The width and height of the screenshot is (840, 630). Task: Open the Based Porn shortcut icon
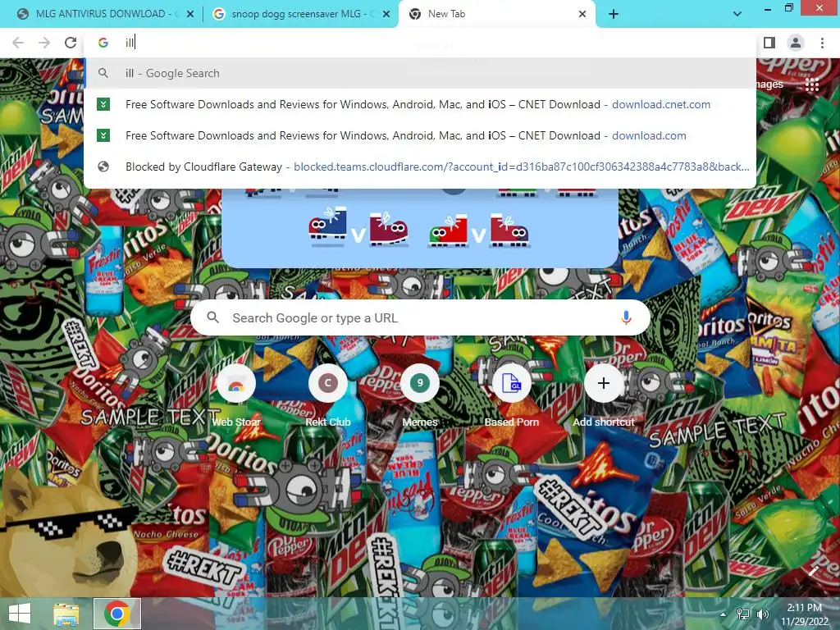[512, 384]
